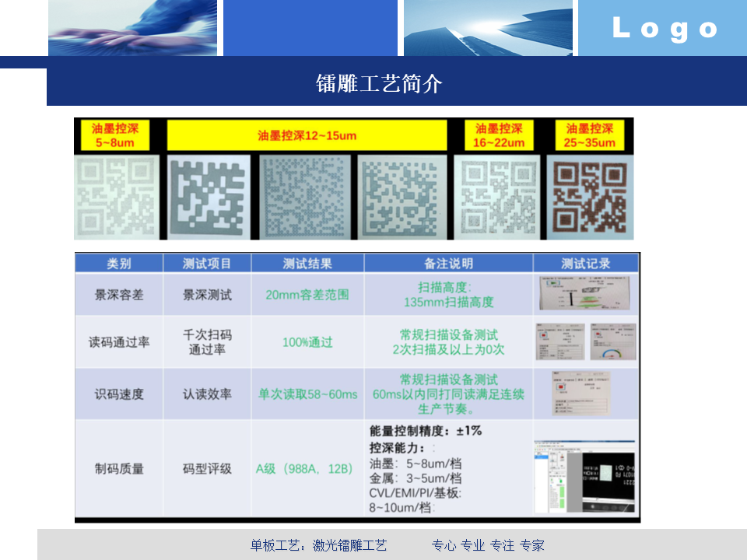Viewport: 747px width, 560px height.
Task: Open the right 读码通过率 record screenshot with gauge
Action: 613,341
